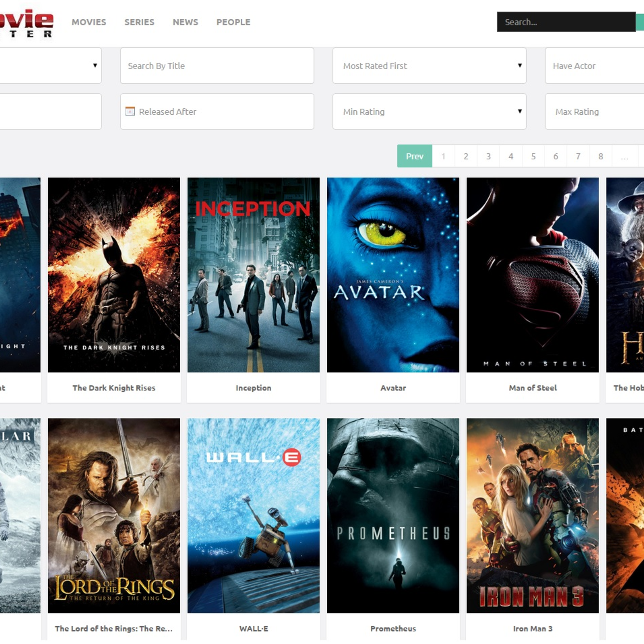
Task: Click the Iron Man 3 title text
Action: [x=533, y=629]
